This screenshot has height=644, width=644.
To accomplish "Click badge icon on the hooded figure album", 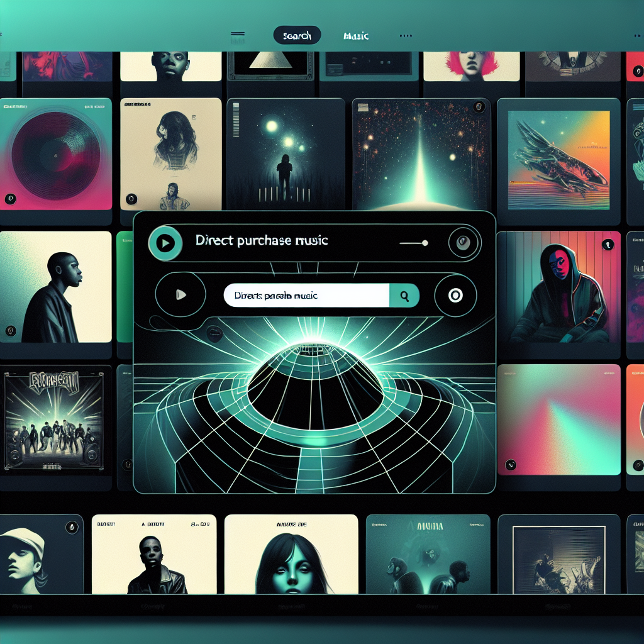I will point(608,244).
